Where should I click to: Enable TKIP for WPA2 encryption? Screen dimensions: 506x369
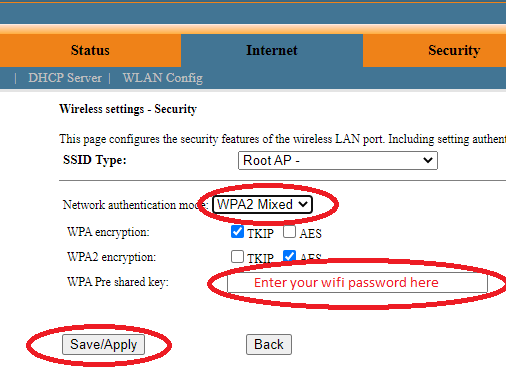click(x=237, y=256)
